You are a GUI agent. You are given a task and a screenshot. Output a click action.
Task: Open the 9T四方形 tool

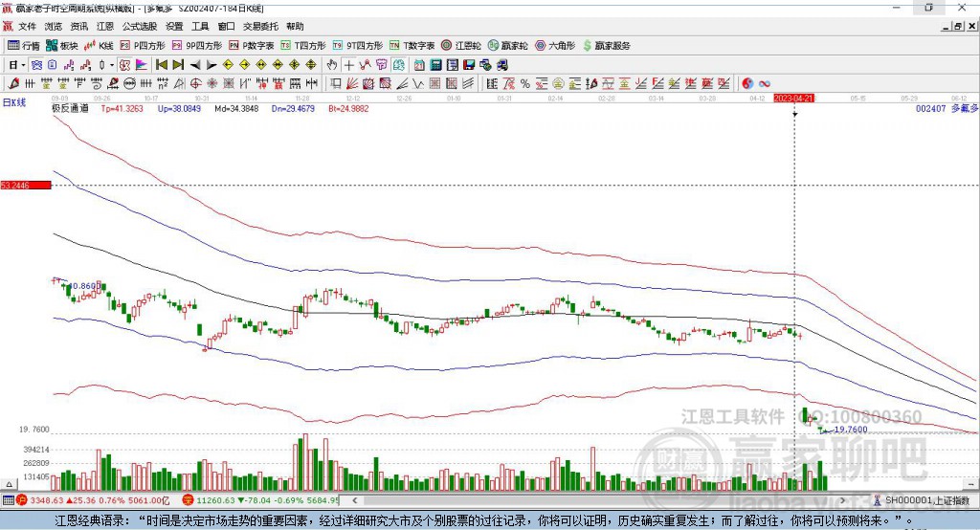[358, 46]
